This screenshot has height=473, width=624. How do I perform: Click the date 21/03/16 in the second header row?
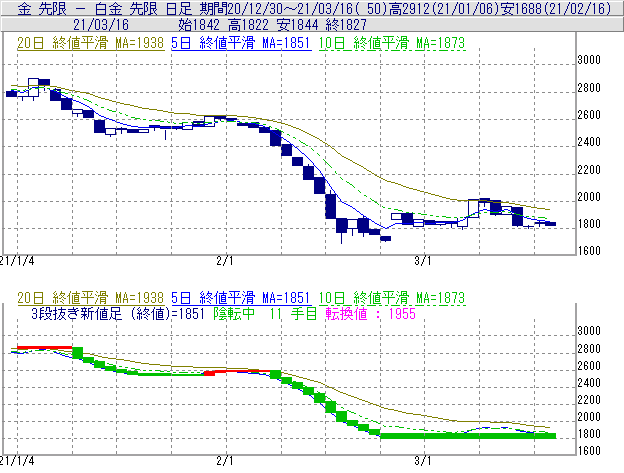tap(101, 25)
